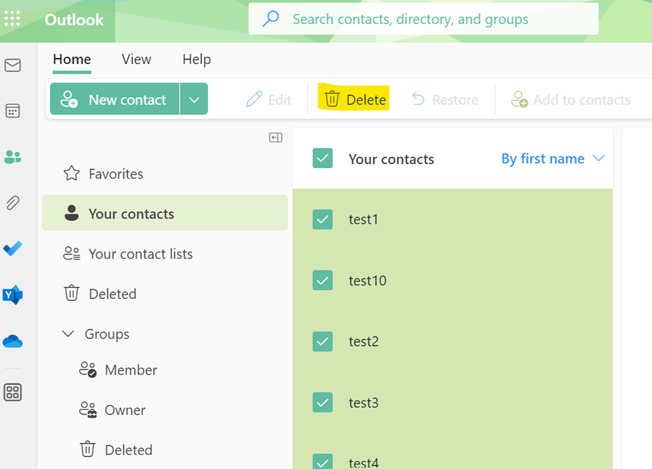Viewport: 652px width, 469px height.
Task: Open the New contact dropdown arrow
Action: click(194, 99)
